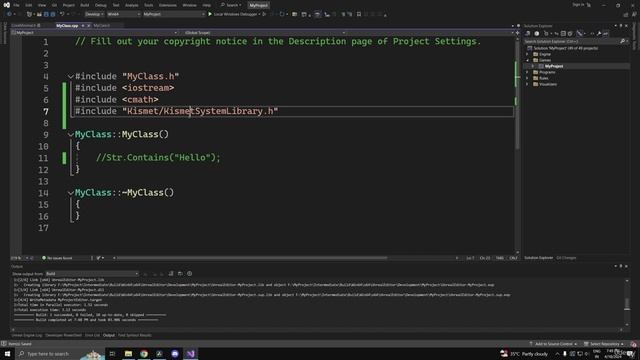Click Solution Explorer home icon
640x360 pixels.
pyautogui.click(x=537, y=33)
